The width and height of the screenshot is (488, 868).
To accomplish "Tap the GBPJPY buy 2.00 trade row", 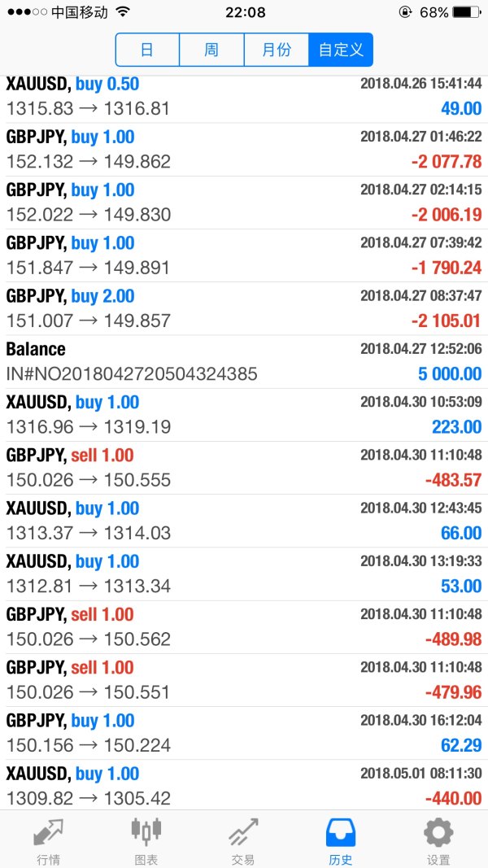I will tap(244, 309).
